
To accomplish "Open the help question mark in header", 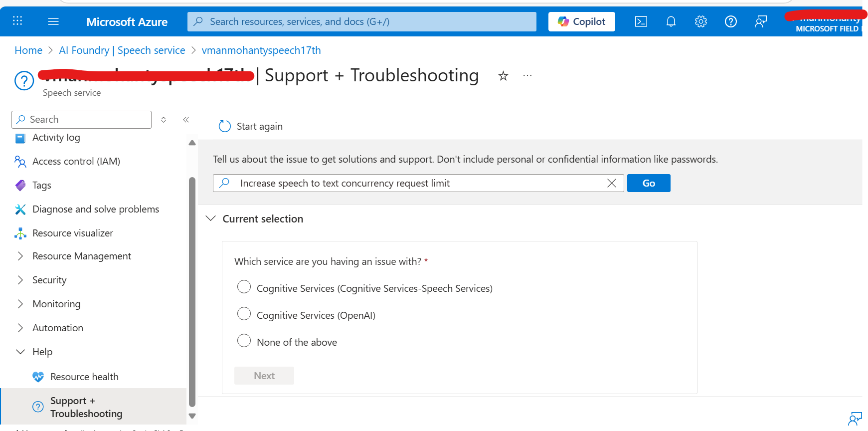I will coord(731,21).
